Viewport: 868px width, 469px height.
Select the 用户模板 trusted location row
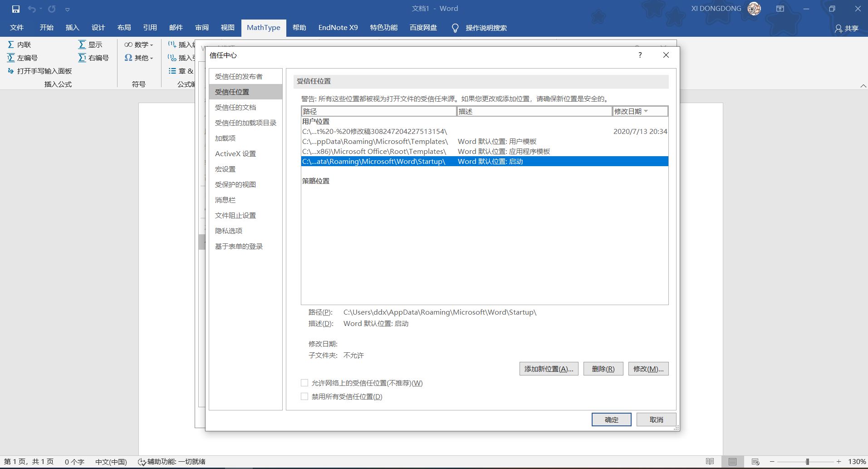tap(485, 141)
